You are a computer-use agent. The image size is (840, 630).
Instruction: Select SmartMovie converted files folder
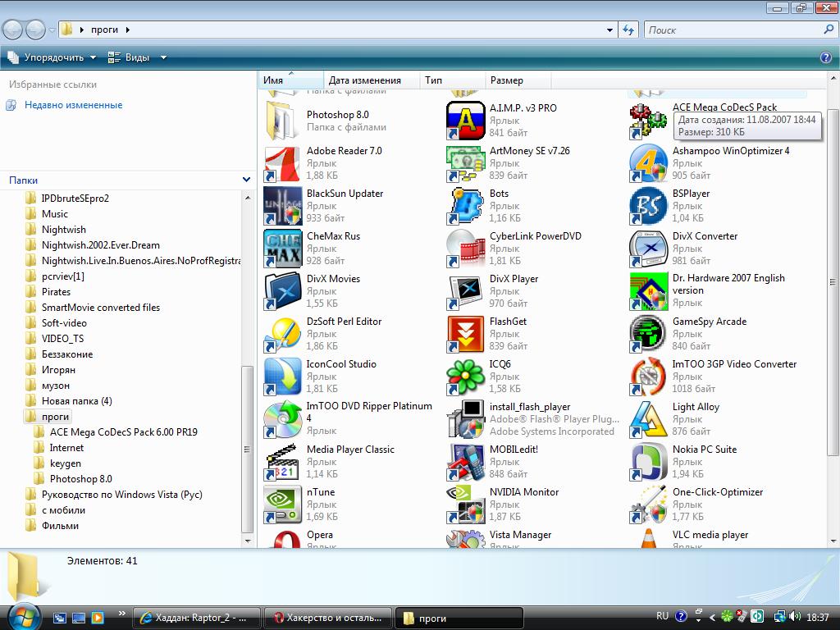101,308
